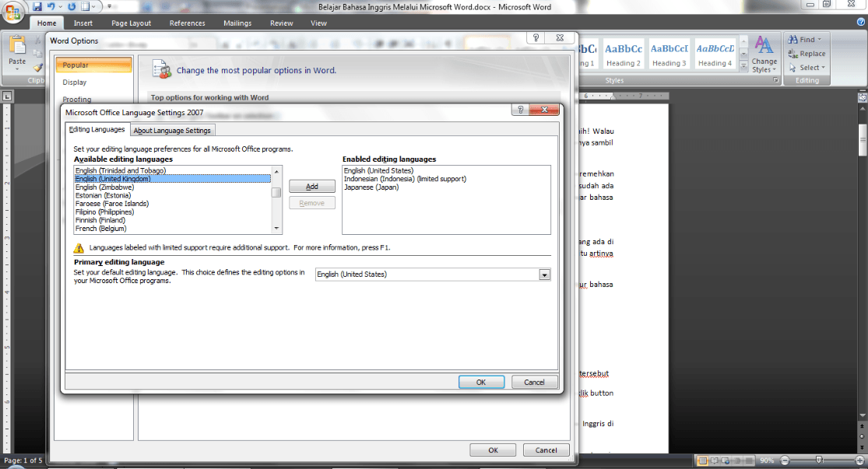Open the Undo history dropdown arrow
This screenshot has width=868, height=469.
(x=60, y=7)
